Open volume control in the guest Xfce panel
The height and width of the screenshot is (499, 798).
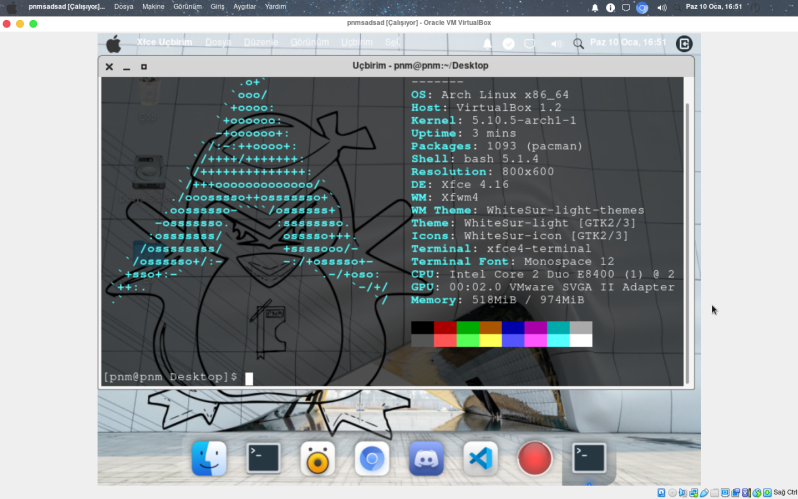tap(556, 44)
